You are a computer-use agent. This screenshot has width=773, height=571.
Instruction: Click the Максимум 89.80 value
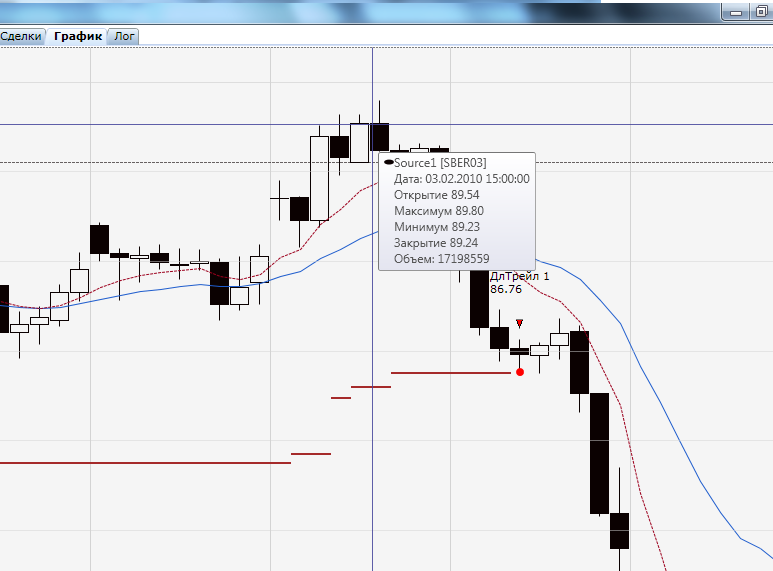click(x=439, y=211)
